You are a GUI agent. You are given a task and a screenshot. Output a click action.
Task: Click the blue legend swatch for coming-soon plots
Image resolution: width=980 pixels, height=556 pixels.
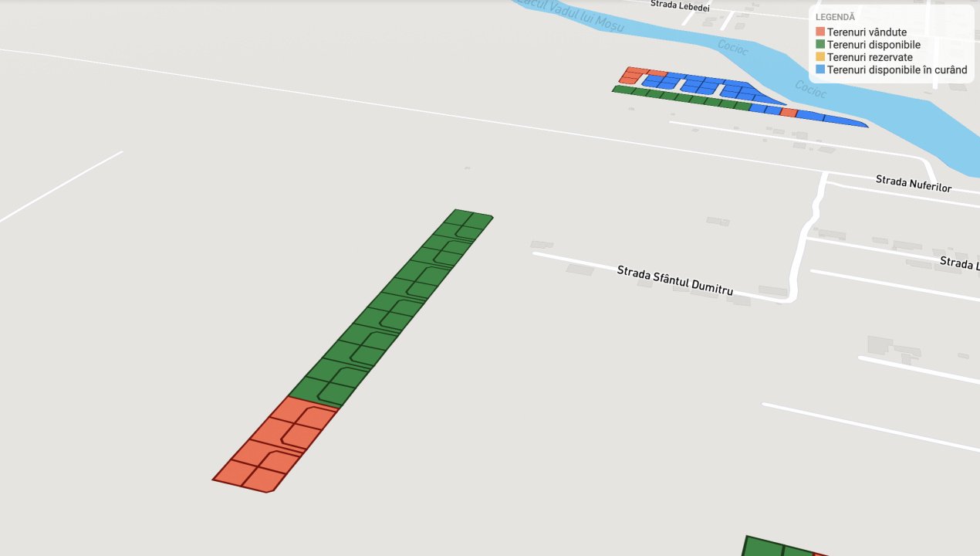(x=820, y=69)
